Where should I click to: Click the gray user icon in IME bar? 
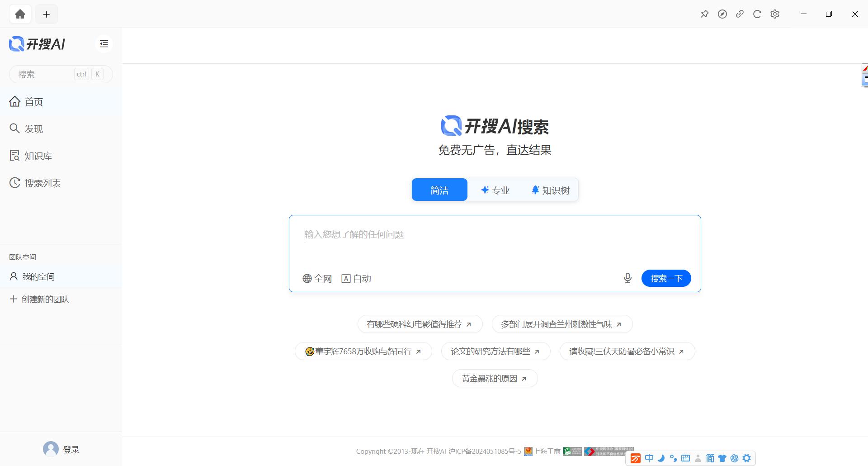pyautogui.click(x=698, y=458)
